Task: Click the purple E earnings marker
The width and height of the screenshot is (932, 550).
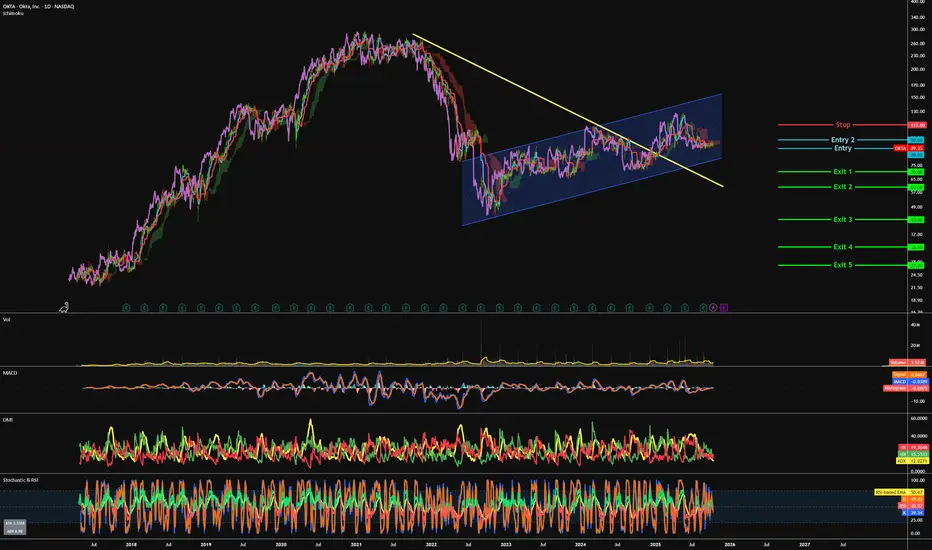Action: click(x=723, y=307)
